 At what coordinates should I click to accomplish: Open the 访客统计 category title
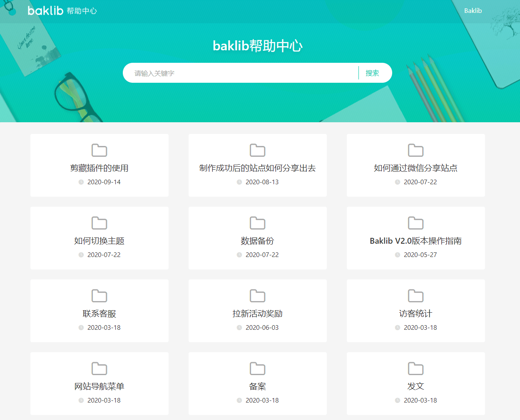pos(416,314)
